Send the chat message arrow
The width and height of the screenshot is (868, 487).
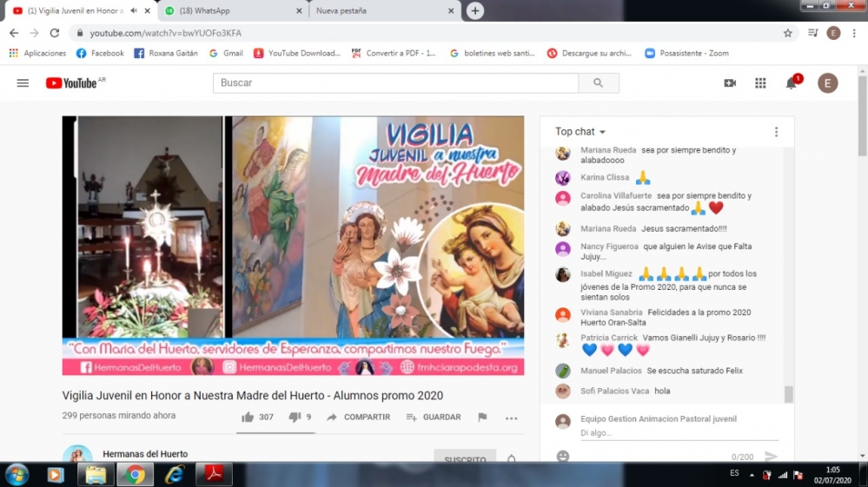coord(771,456)
